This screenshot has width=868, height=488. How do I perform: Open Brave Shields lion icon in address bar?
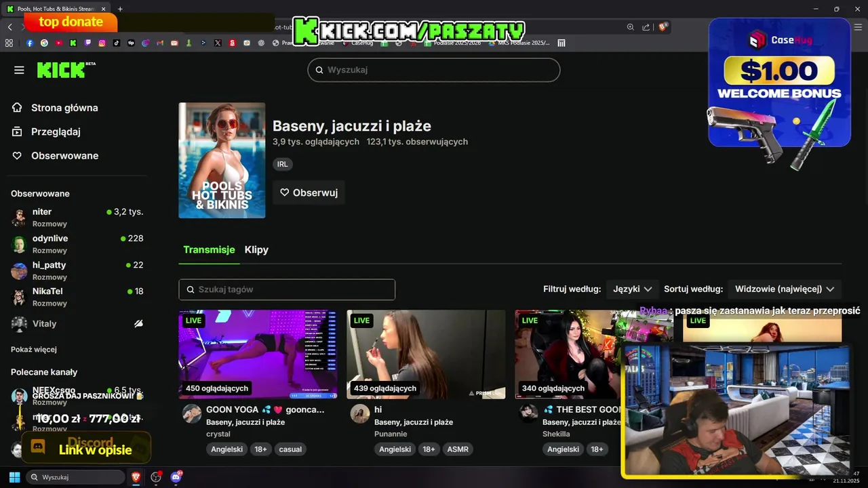[x=663, y=27]
